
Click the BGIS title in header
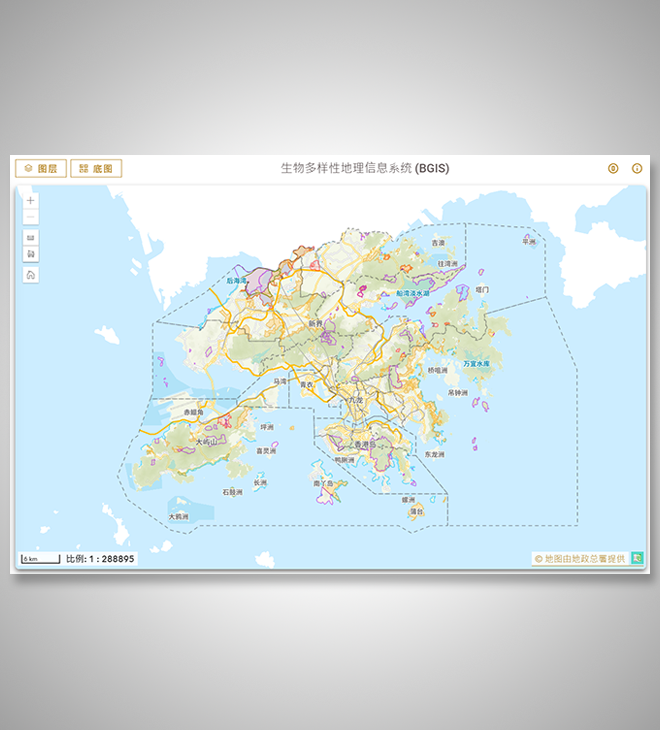364,168
